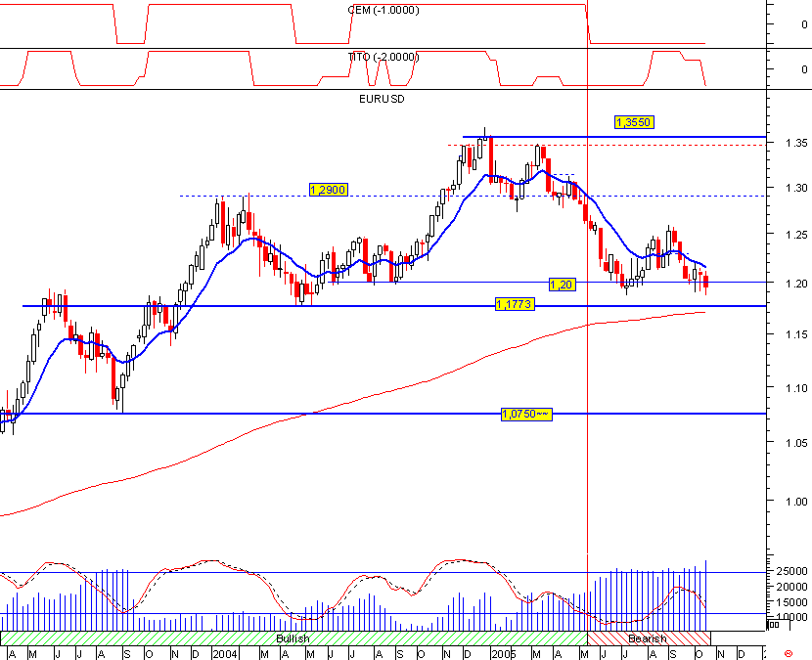Viewport: 812px width, 660px height.
Task: Click the 1.15 price axis value
Action: click(796, 335)
